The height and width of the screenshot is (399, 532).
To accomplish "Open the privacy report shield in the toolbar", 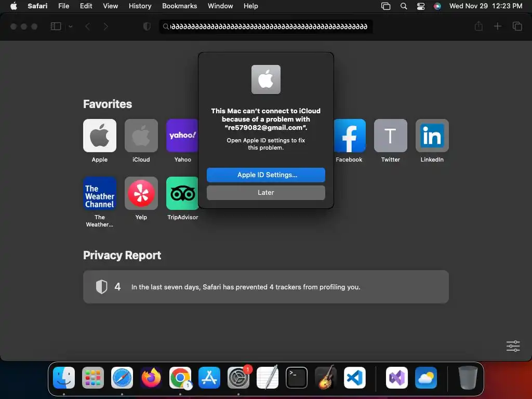I will point(147,26).
